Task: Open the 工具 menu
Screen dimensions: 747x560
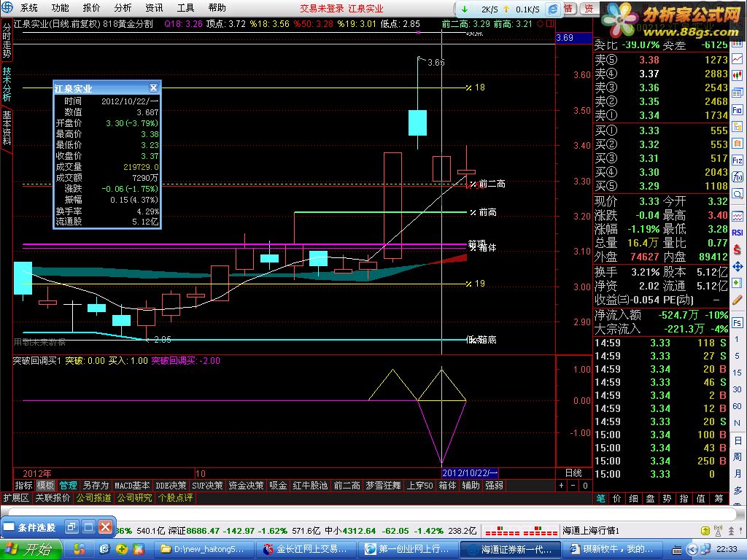Action: click(x=185, y=7)
